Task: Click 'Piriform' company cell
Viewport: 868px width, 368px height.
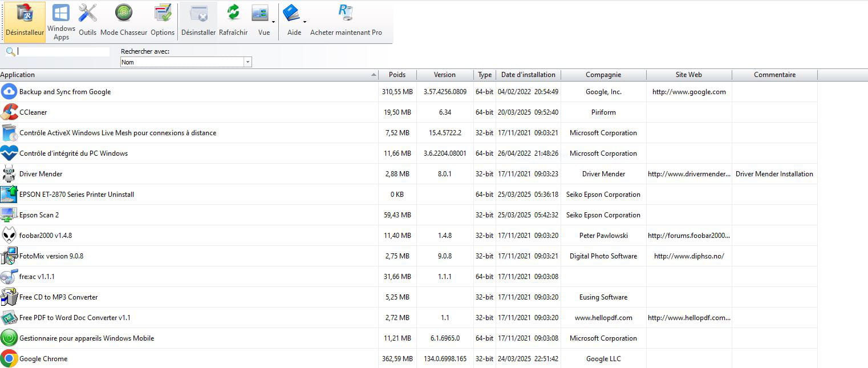Action: pyautogui.click(x=603, y=112)
